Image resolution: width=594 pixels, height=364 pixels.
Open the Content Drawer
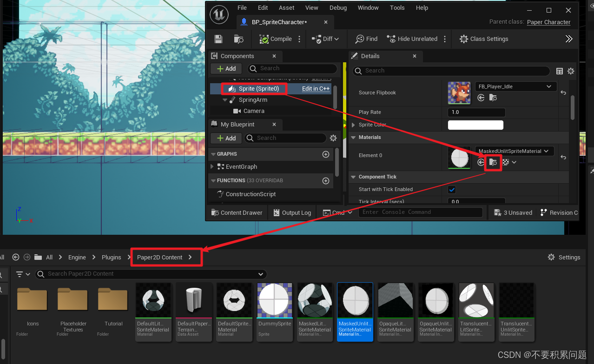[x=237, y=212]
